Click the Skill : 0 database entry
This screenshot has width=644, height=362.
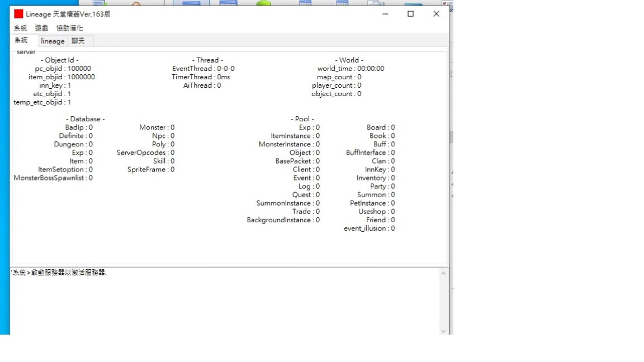164,161
